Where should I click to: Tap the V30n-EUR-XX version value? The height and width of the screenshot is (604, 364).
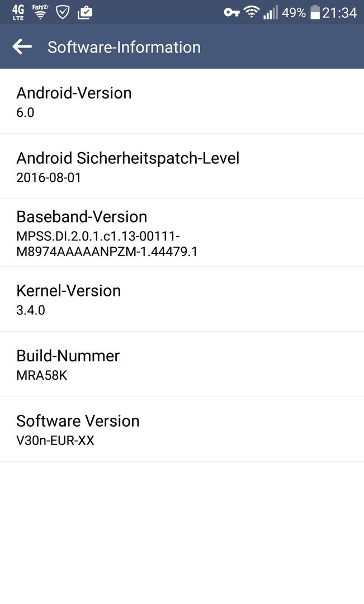pyautogui.click(x=55, y=441)
